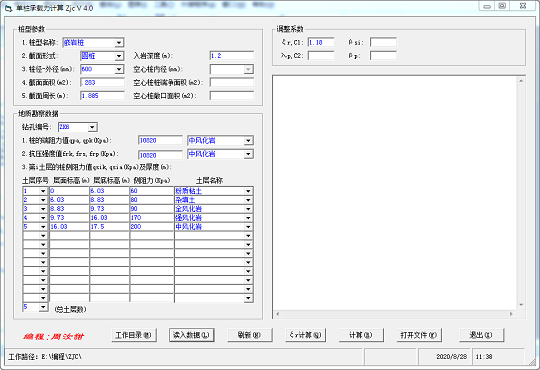Viewport: 540px width, 370px height.
Task: Click the results pane vertical scrollbar down arrow
Action: 521,305
